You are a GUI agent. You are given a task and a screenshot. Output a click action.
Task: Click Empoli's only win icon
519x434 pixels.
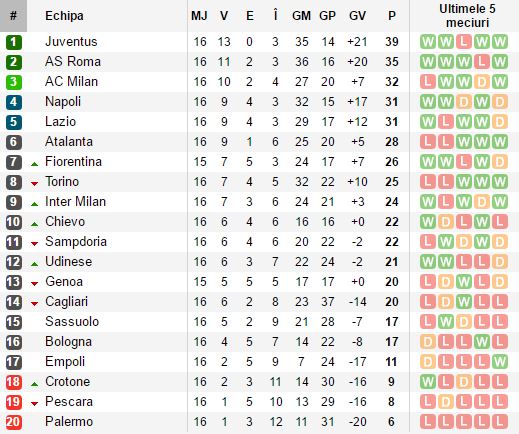[500, 362]
